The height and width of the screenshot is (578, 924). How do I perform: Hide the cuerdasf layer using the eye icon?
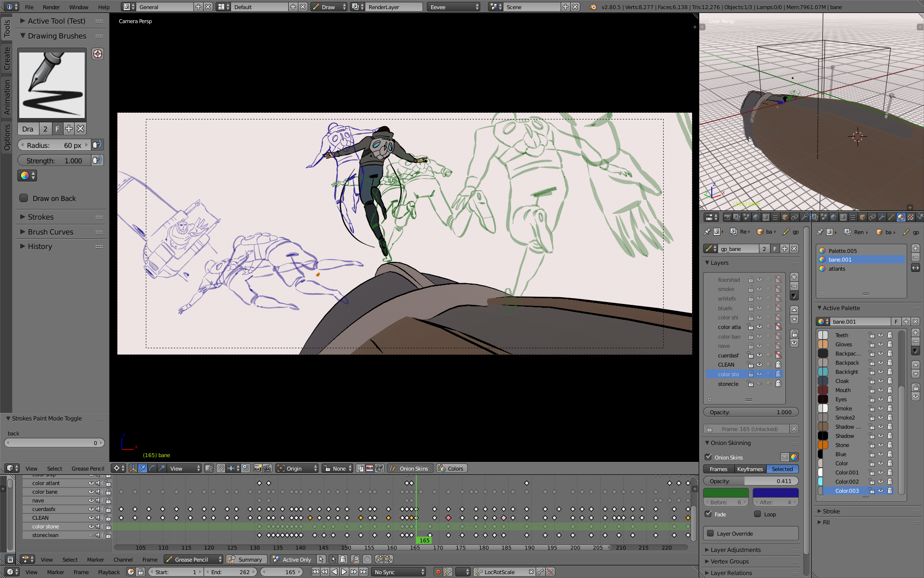click(759, 355)
